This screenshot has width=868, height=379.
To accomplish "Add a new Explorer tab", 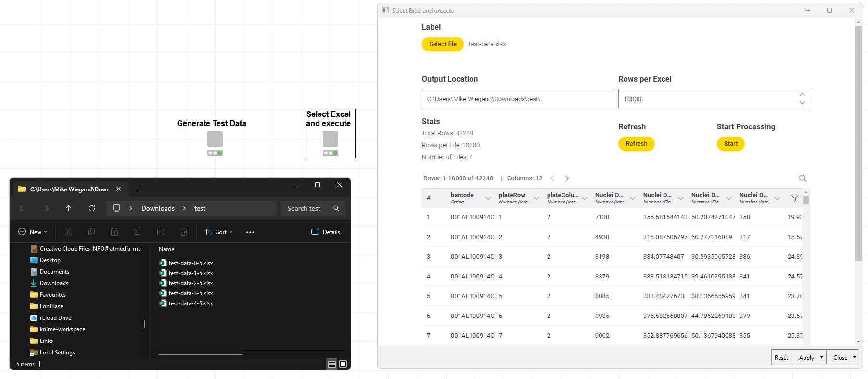I will [140, 189].
